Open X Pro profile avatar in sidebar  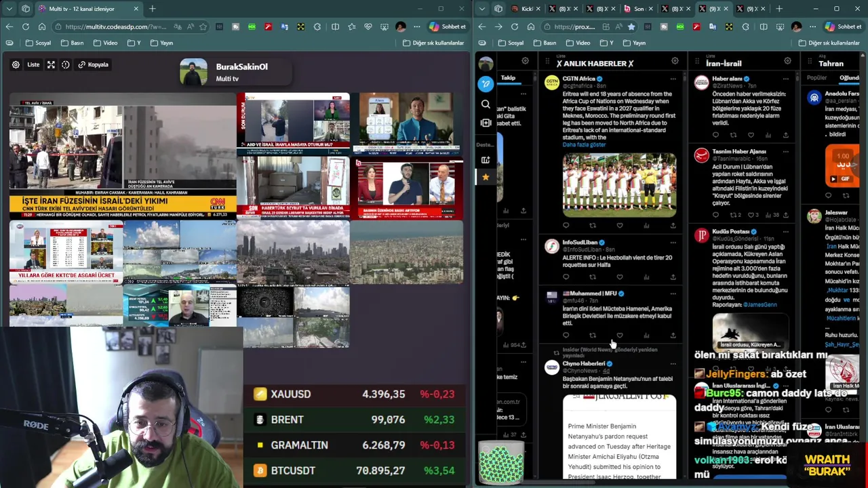tap(486, 64)
